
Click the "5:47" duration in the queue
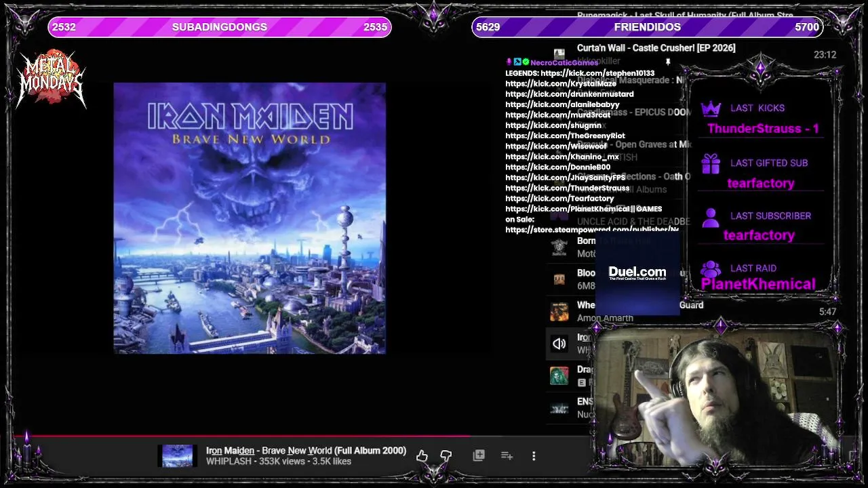(827, 312)
